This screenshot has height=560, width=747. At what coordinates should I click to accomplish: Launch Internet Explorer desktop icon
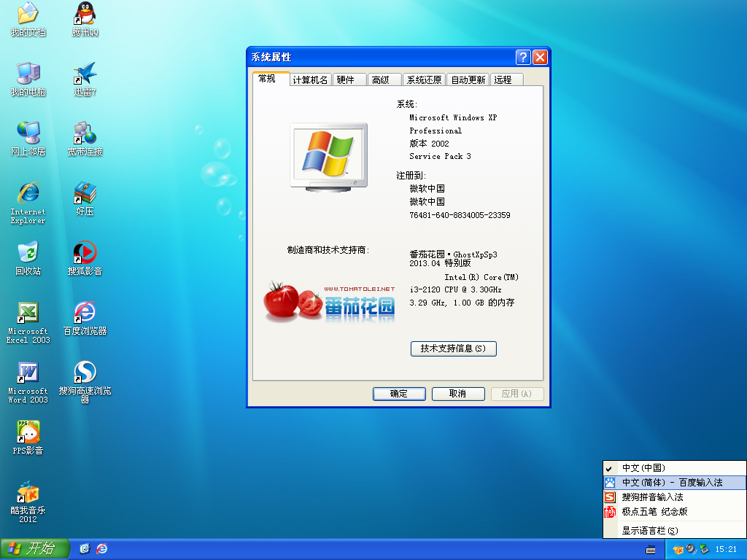coord(28,203)
